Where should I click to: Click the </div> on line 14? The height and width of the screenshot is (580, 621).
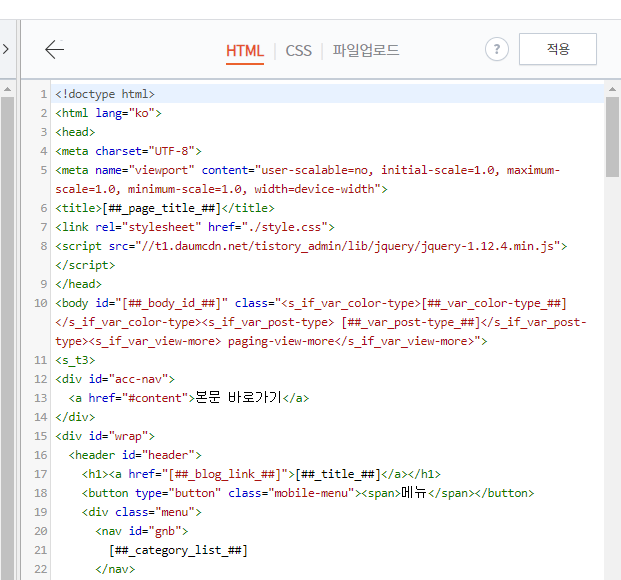75,417
